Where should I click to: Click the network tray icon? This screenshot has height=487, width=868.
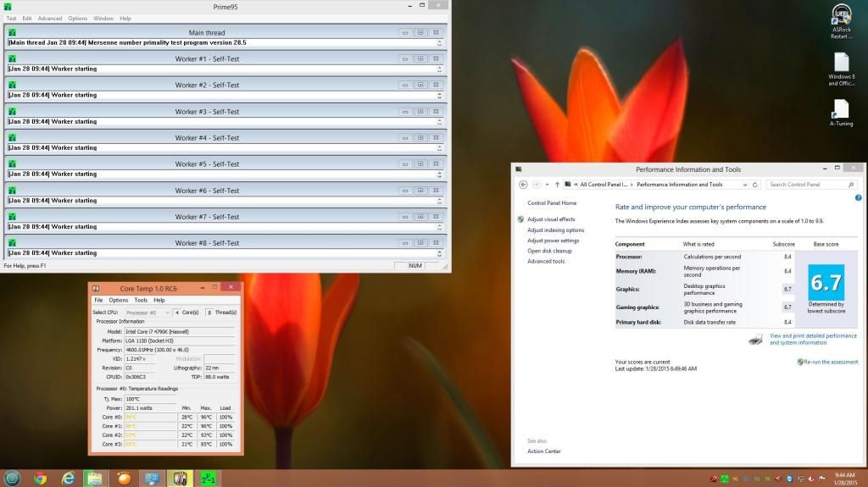pos(800,479)
